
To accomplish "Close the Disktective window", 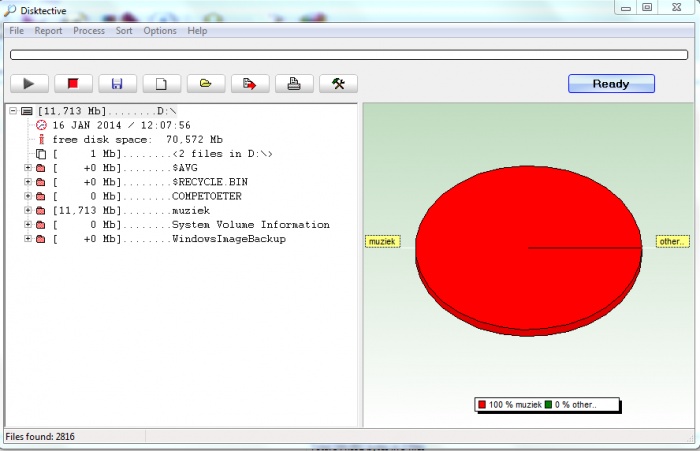I will pos(677,8).
